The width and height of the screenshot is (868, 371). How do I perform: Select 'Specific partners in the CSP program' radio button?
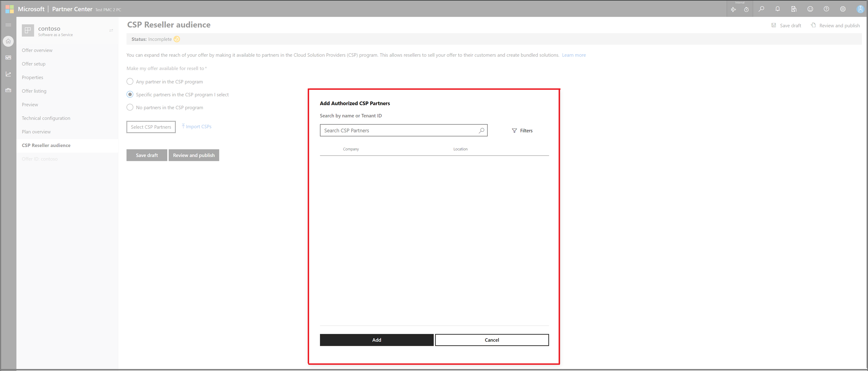[x=129, y=95]
